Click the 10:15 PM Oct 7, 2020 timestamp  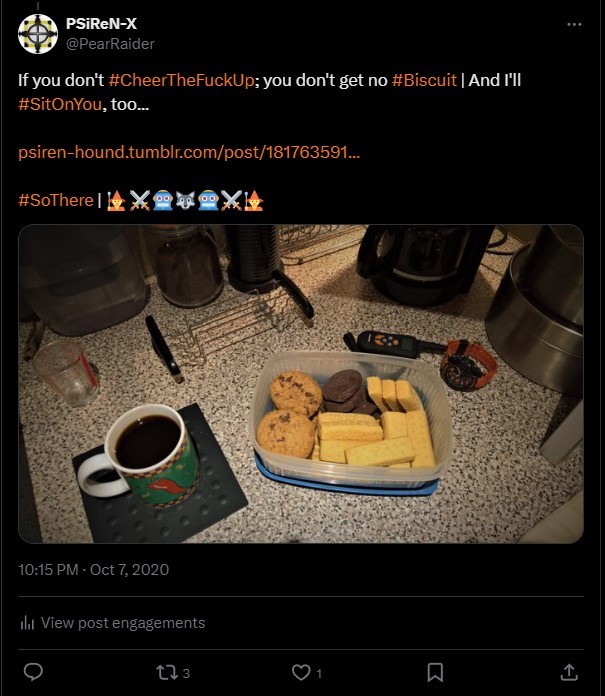tap(94, 569)
